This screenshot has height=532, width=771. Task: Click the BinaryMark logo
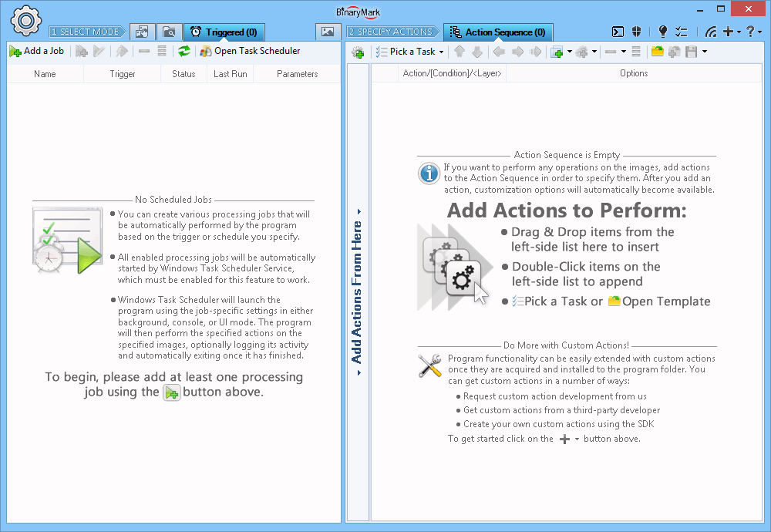click(x=358, y=12)
